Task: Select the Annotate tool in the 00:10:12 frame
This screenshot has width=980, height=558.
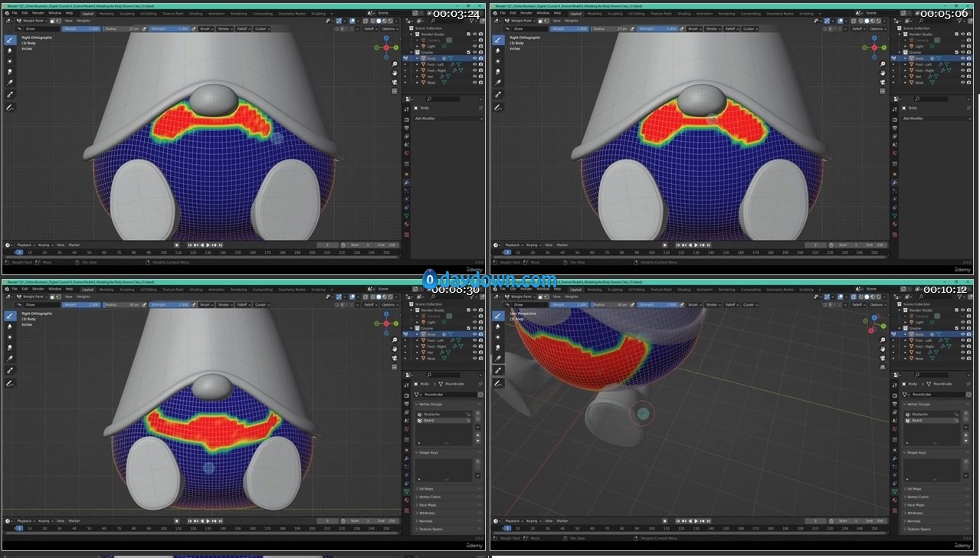Action: pos(499,383)
